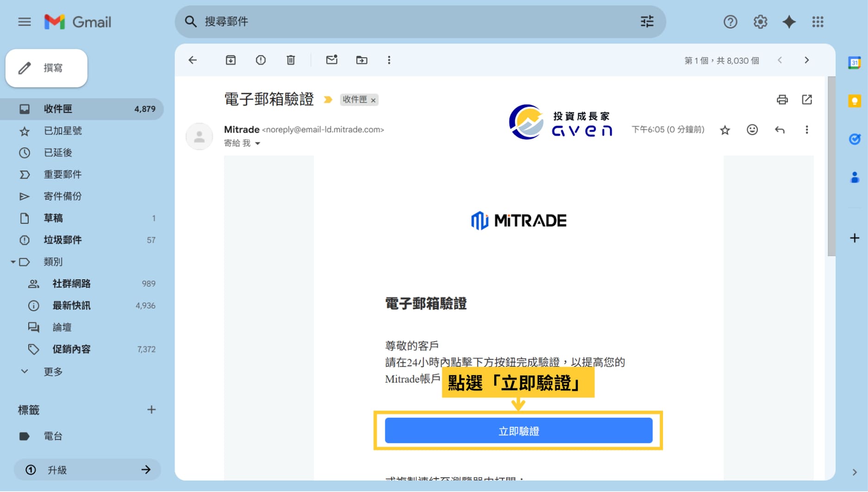Open the main menu hamburger icon
Viewport: 868px width, 492px height.
24,22
